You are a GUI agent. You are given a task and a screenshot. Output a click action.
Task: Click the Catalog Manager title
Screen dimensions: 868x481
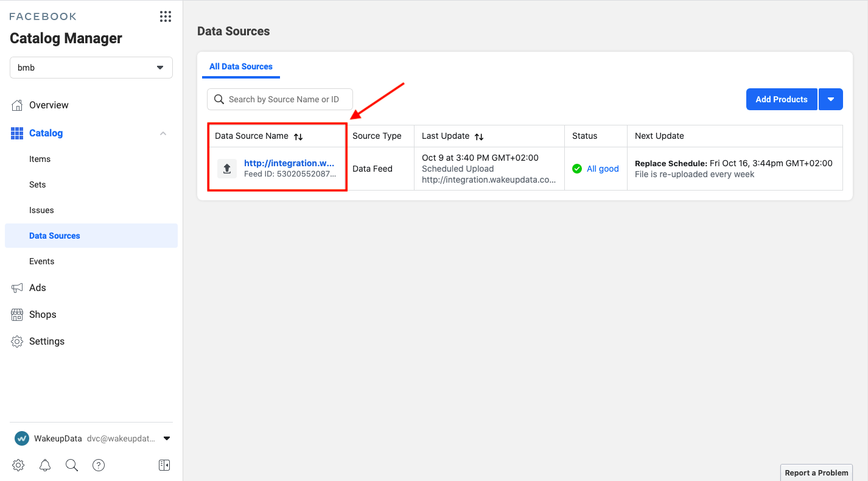[66, 38]
